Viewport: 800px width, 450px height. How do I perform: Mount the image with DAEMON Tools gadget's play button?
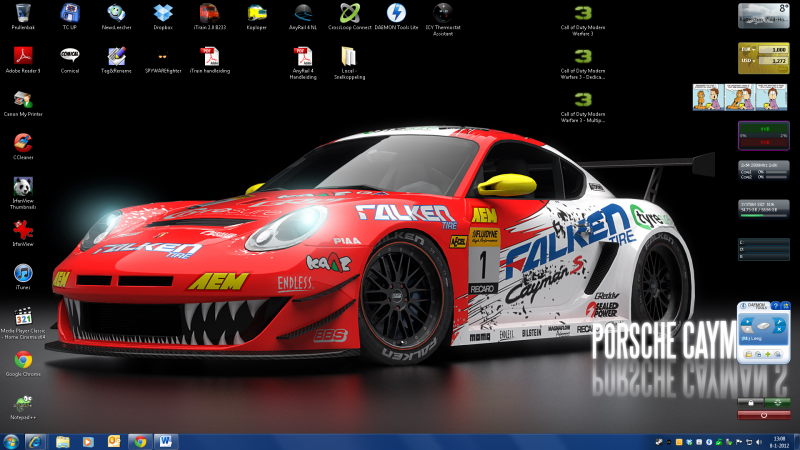pyautogui.click(x=747, y=321)
